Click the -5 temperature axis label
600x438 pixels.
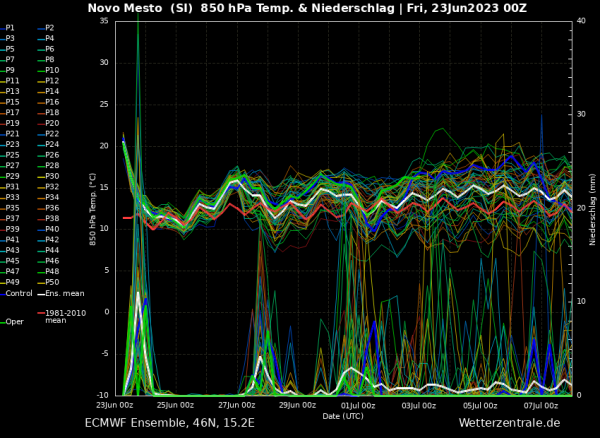click(x=104, y=353)
